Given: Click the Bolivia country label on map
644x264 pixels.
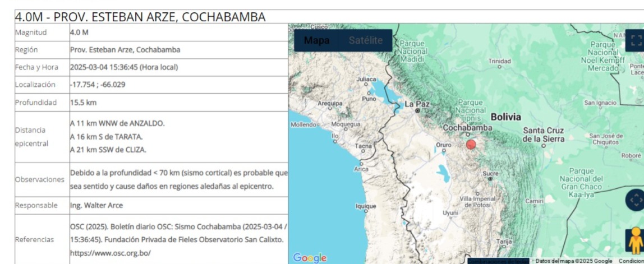Looking at the screenshot, I should coord(506,117).
